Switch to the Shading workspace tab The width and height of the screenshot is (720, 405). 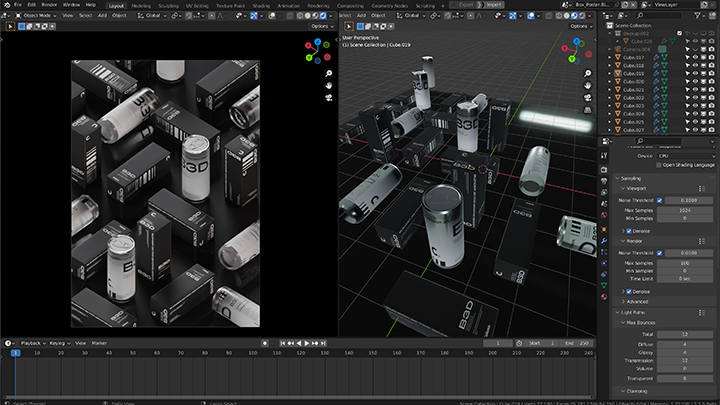point(261,6)
